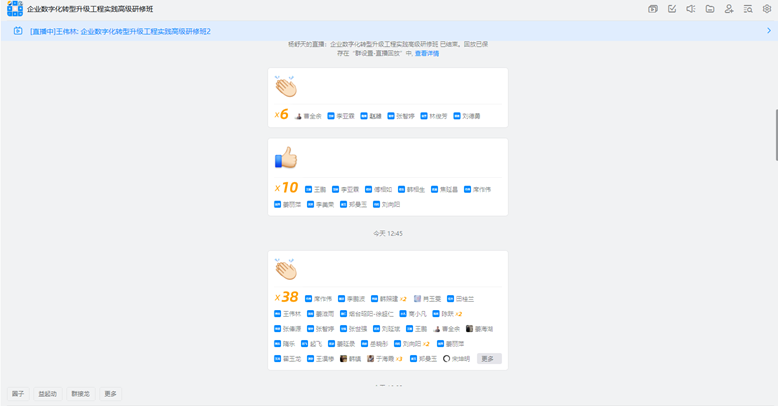Open group settings gear icon
778x406 pixels.
click(x=767, y=9)
